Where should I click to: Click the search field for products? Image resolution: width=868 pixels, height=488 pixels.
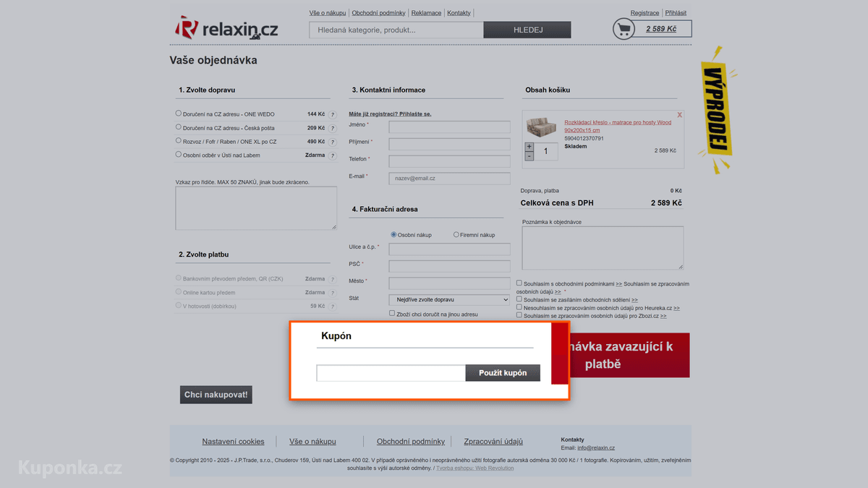pyautogui.click(x=396, y=30)
